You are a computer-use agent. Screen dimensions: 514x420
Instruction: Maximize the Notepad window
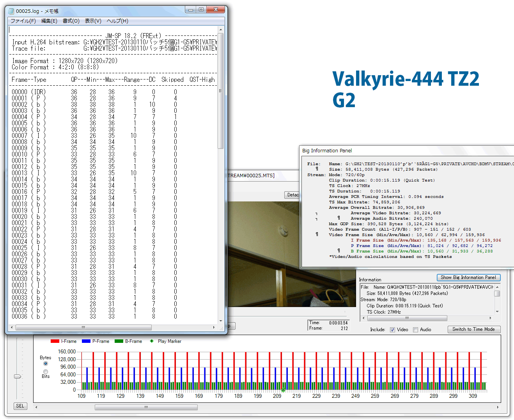(201, 10)
